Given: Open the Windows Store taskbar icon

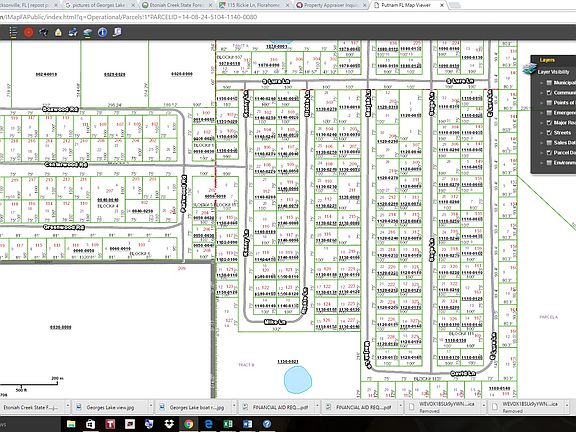Looking at the screenshot, I should pos(90,424).
